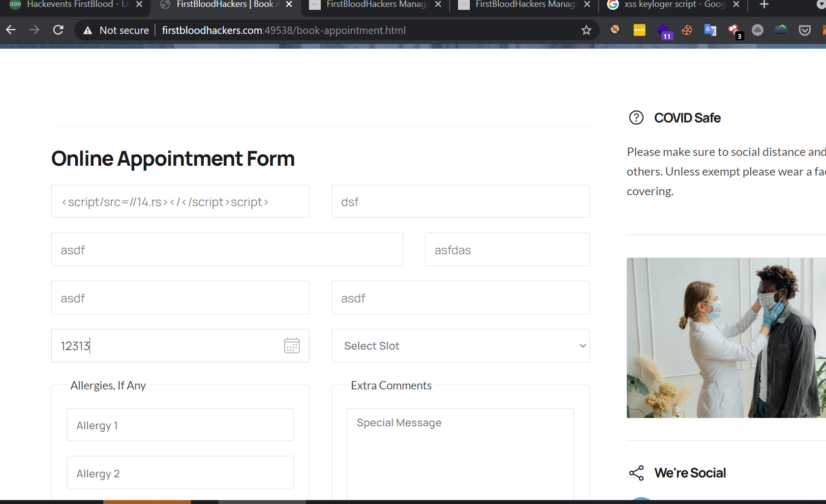Click the We're Social share icon
826x504 pixels.
[x=636, y=473]
